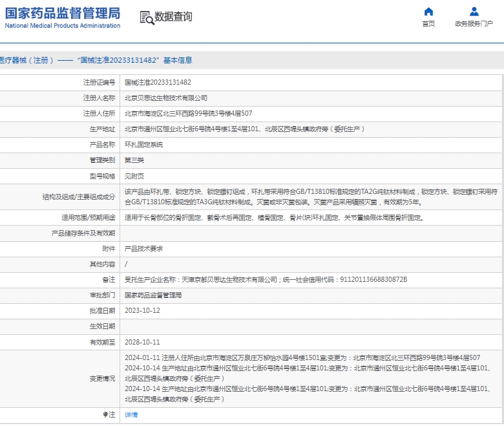Screen dimensions: 504x426
Task: Select approval date 2023-10-12
Action: coord(142,310)
